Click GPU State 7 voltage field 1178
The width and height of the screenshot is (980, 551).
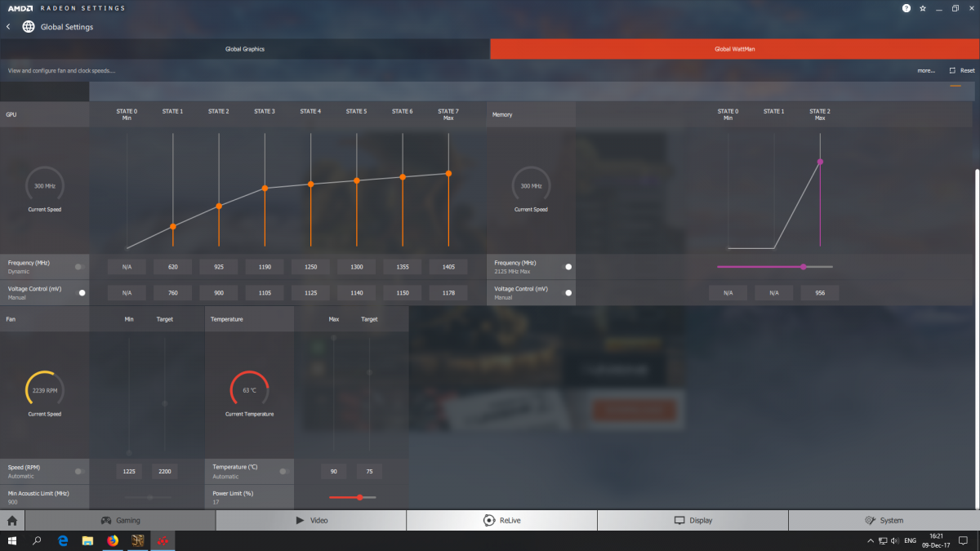448,292
